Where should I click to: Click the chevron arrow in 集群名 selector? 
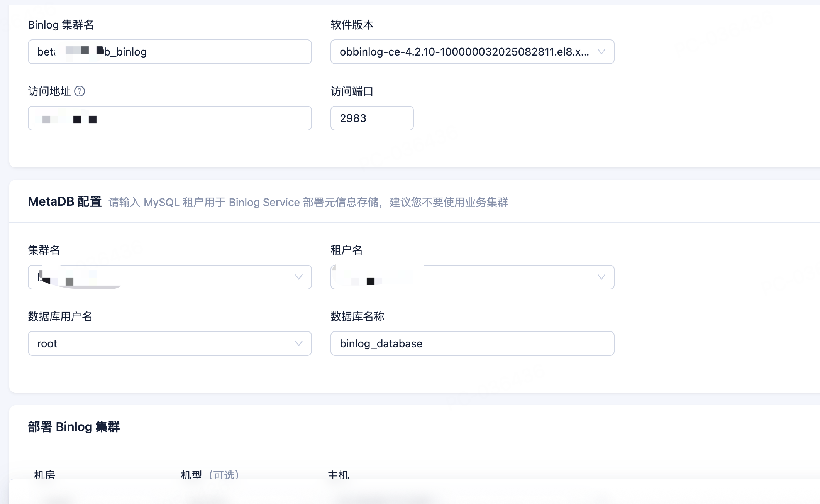tap(298, 277)
